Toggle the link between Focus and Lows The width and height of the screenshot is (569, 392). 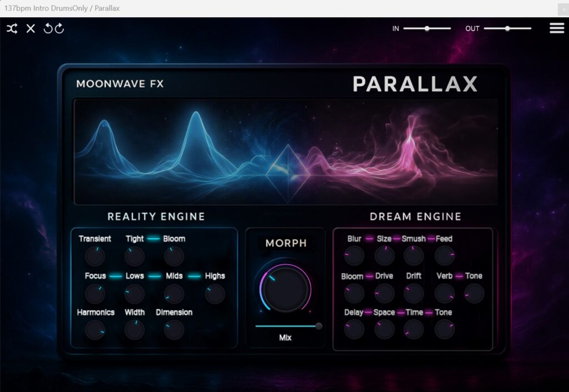click(116, 276)
